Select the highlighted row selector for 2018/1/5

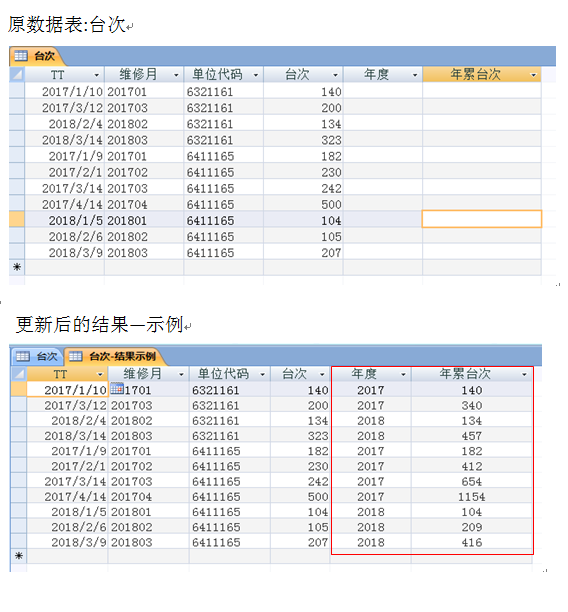pyautogui.click(x=17, y=220)
